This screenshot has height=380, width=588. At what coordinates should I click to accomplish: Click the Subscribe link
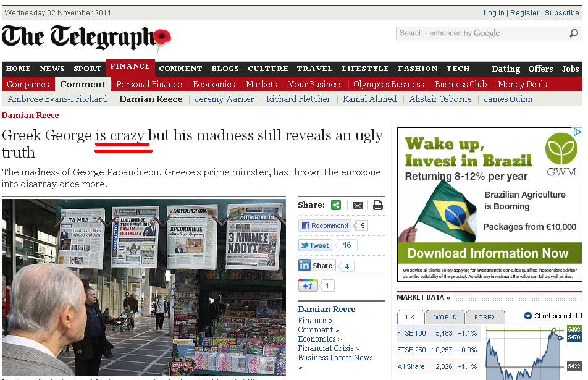coord(562,13)
